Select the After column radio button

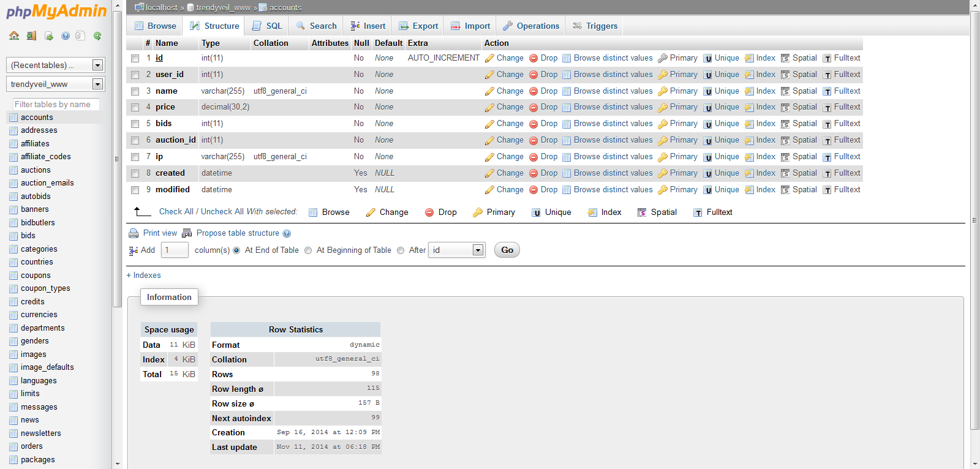point(401,250)
